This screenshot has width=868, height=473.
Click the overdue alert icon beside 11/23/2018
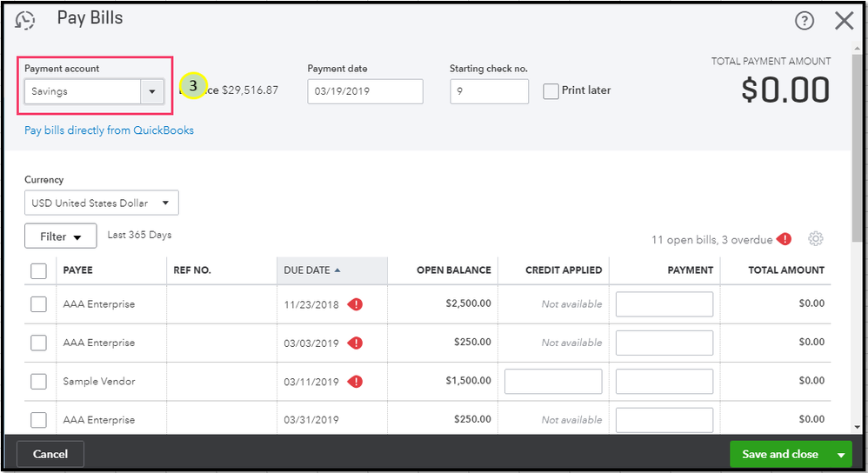(x=355, y=304)
